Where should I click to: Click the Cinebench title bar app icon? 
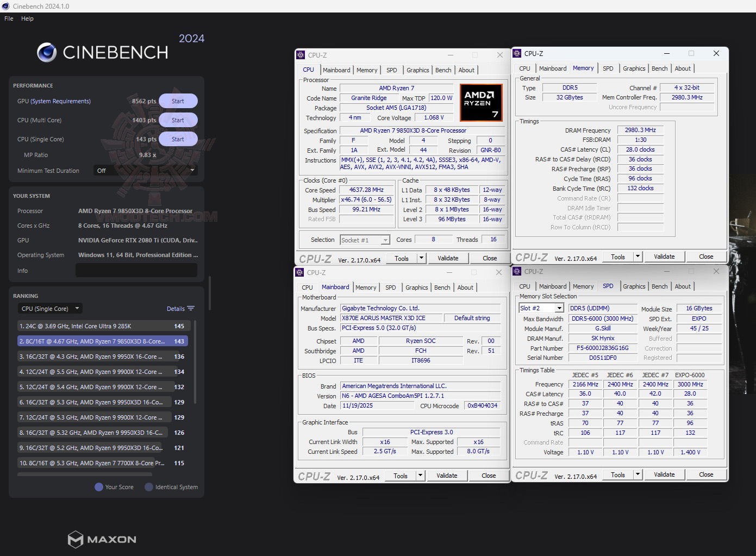(6, 6)
